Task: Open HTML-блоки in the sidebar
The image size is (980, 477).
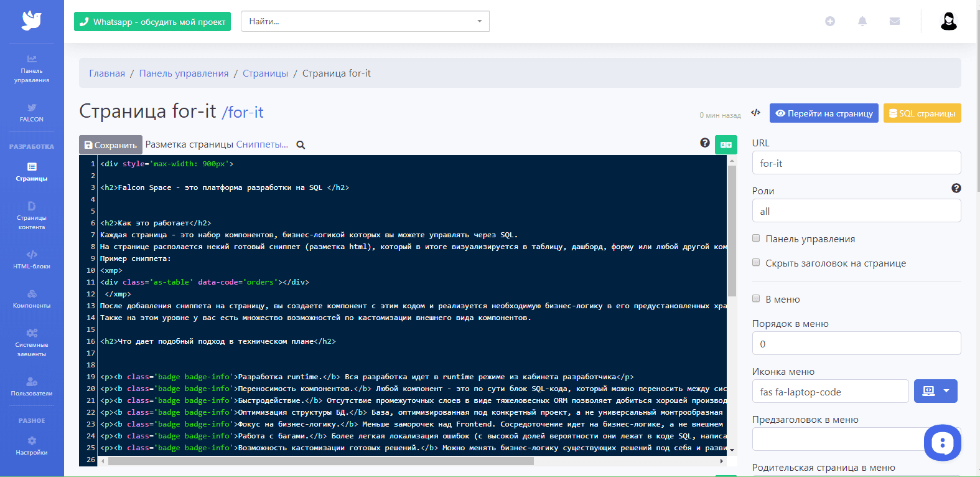Action: click(32, 259)
